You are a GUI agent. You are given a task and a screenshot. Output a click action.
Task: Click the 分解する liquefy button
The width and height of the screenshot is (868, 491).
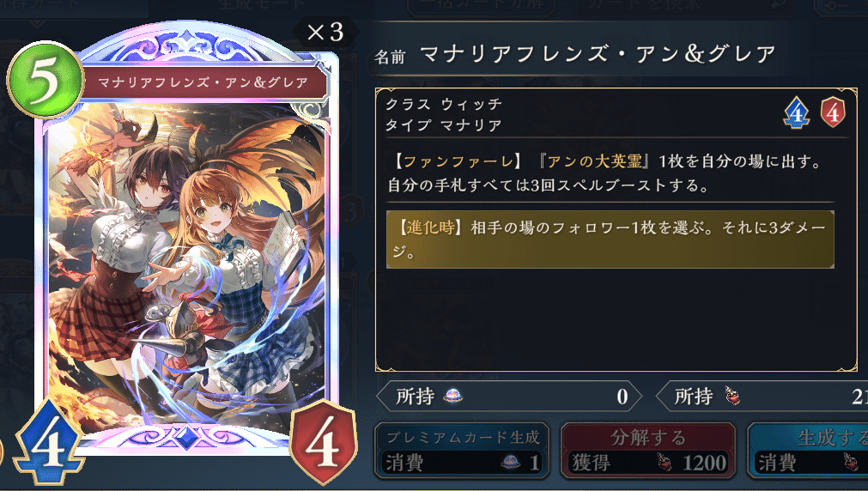(x=647, y=450)
